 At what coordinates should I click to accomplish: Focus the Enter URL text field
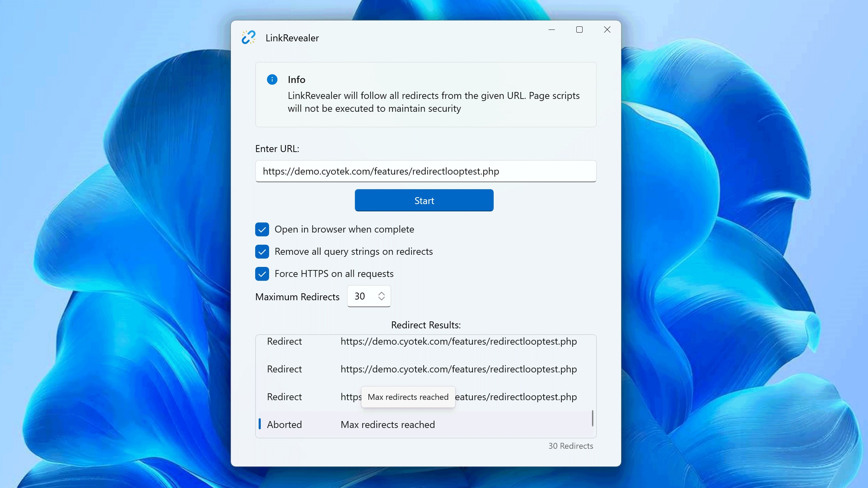(x=426, y=171)
